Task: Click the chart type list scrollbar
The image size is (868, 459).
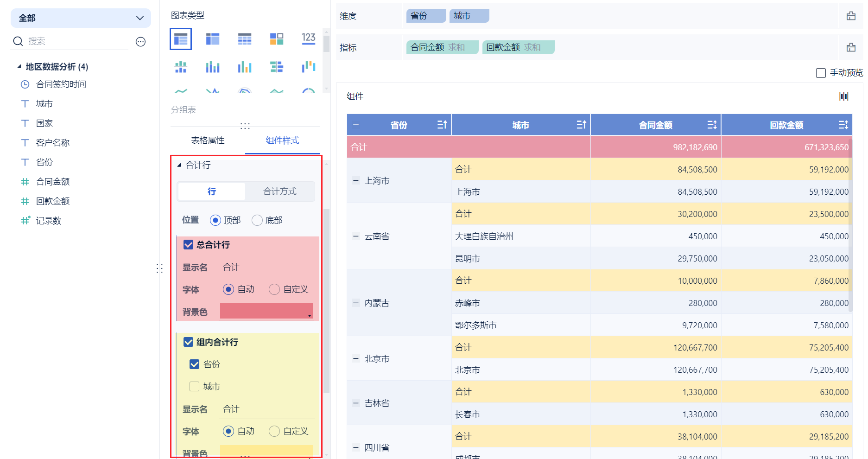Action: pyautogui.click(x=326, y=45)
